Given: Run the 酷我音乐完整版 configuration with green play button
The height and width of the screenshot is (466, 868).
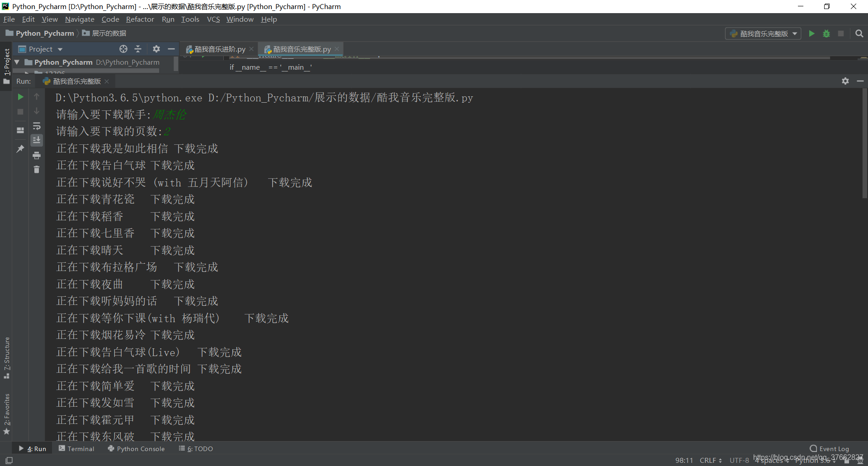Looking at the screenshot, I should [x=811, y=33].
